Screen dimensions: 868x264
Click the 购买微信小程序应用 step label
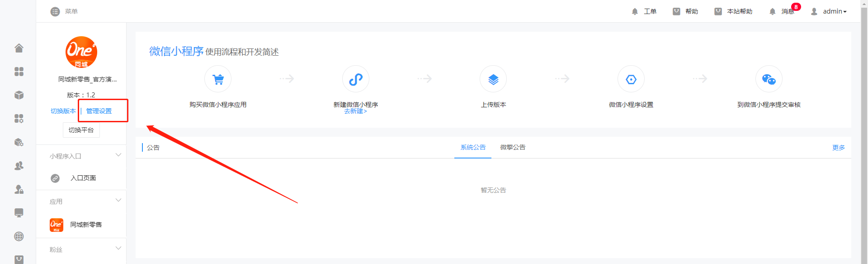coord(218,105)
